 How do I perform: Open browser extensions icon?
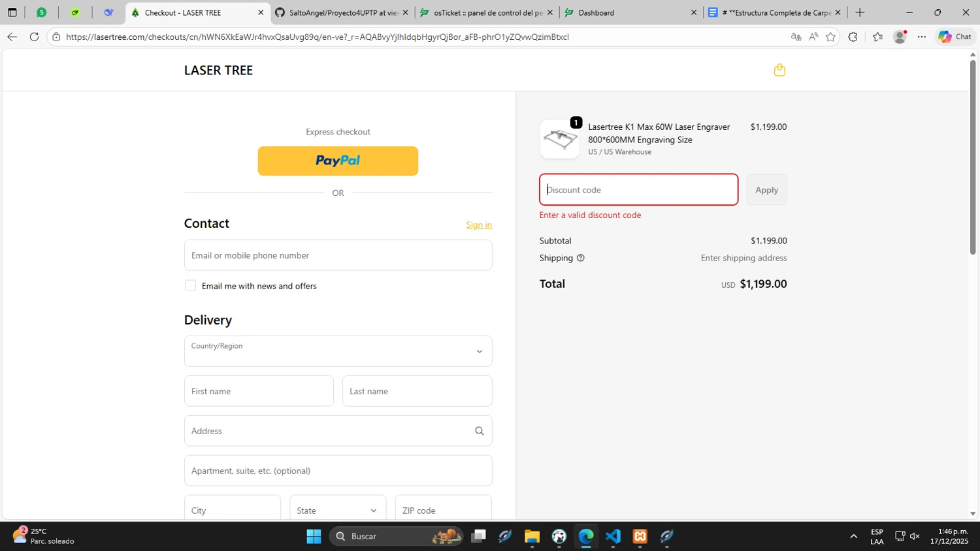(853, 37)
